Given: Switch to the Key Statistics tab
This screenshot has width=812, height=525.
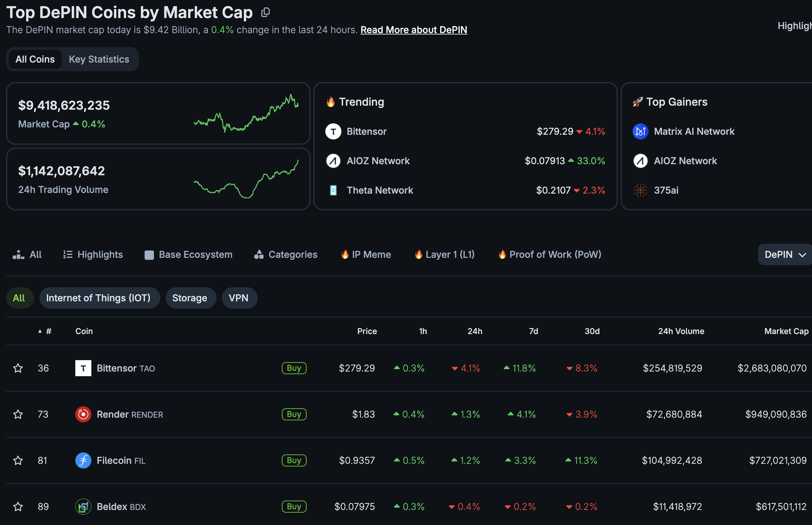Looking at the screenshot, I should pos(99,59).
